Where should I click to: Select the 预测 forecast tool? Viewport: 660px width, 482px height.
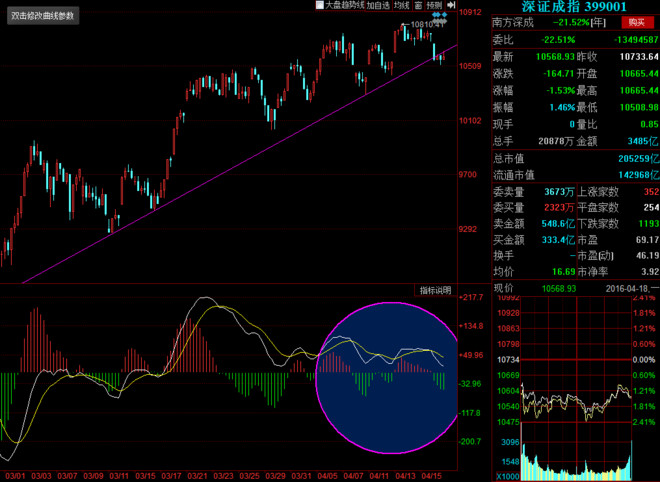click(434, 5)
